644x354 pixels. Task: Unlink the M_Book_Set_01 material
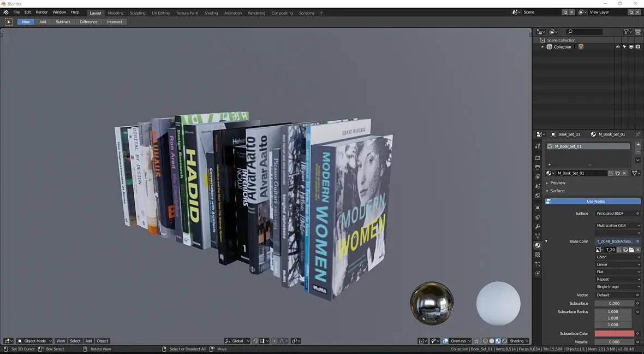[624, 173]
